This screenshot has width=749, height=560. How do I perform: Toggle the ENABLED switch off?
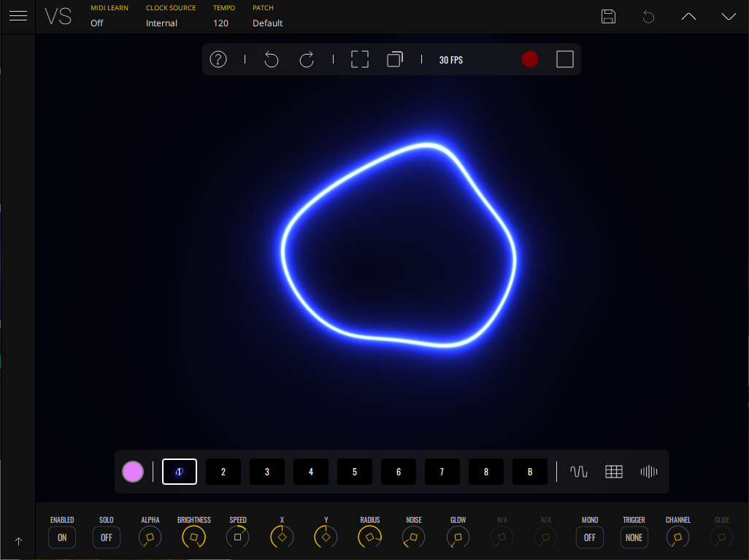[x=62, y=537]
